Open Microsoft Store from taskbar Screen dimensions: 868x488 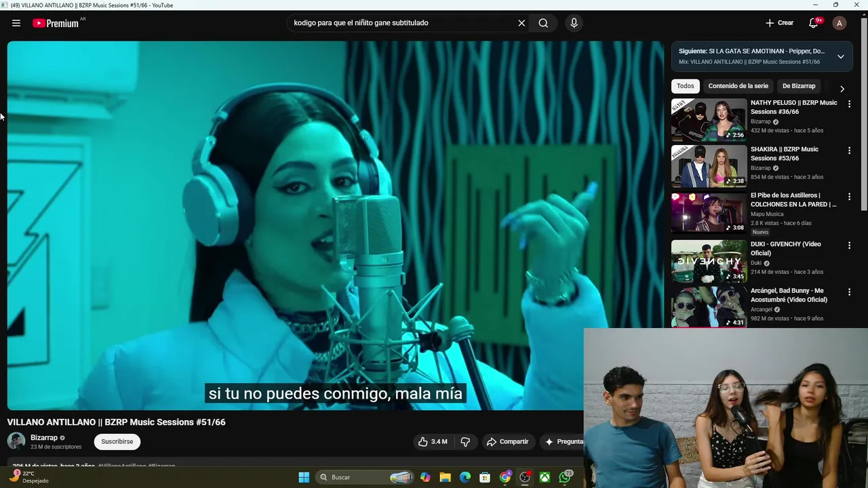tap(485, 477)
